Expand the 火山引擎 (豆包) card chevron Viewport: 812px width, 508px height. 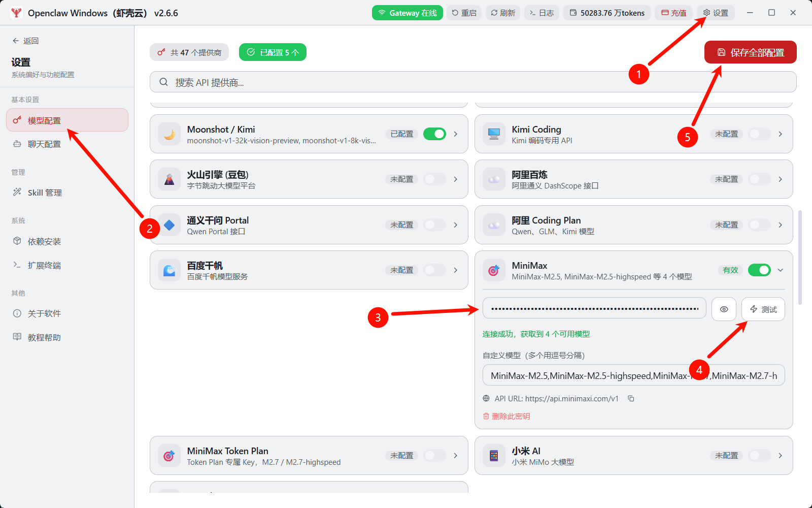click(456, 179)
